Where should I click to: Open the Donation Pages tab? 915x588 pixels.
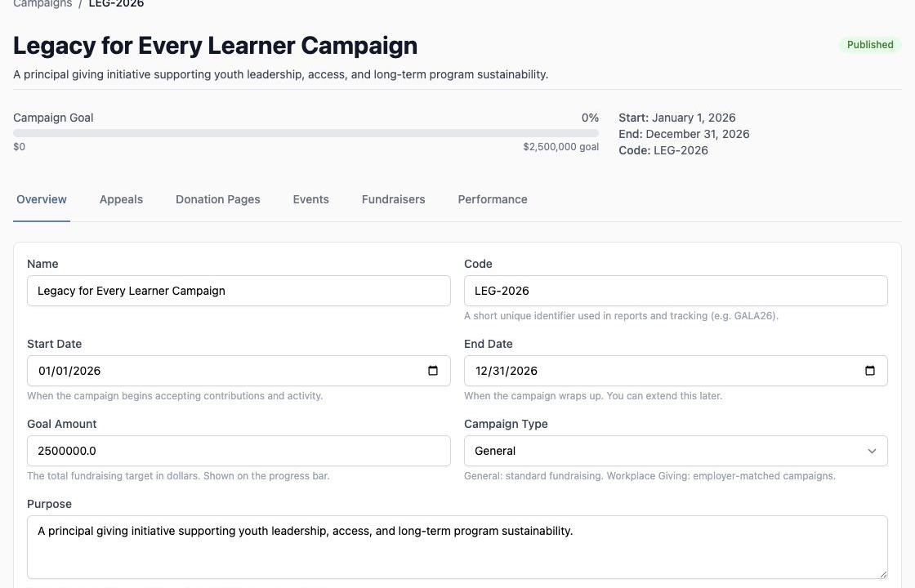tap(217, 199)
